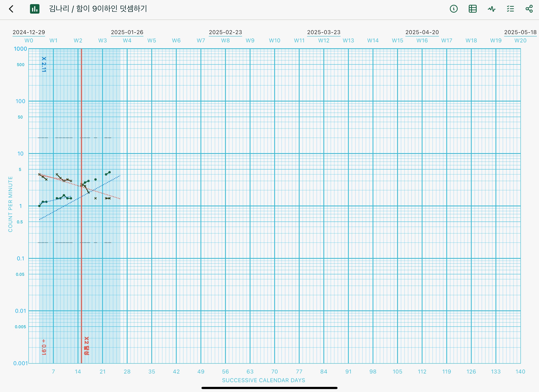
Task: Click the highest green data point near day 23
Action: coord(109,172)
